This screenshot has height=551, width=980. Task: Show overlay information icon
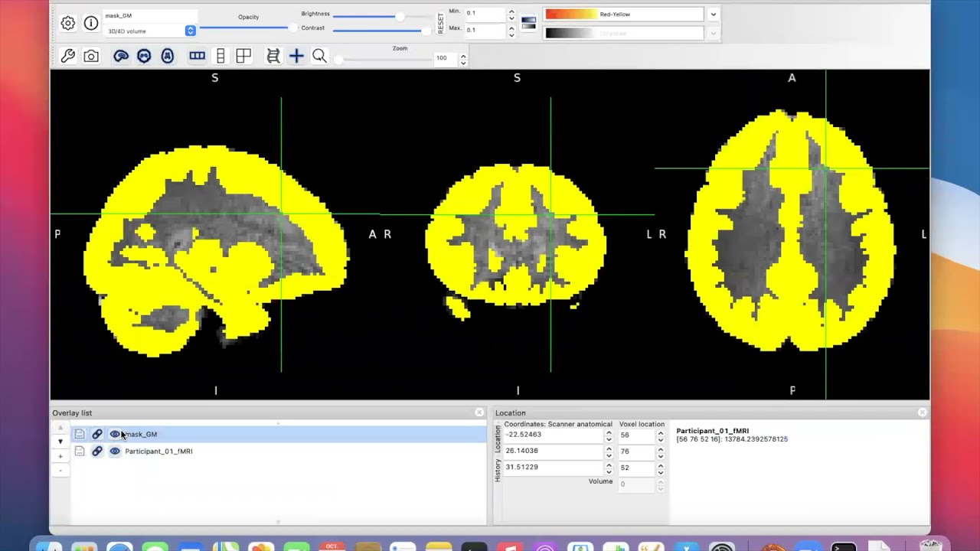point(91,23)
